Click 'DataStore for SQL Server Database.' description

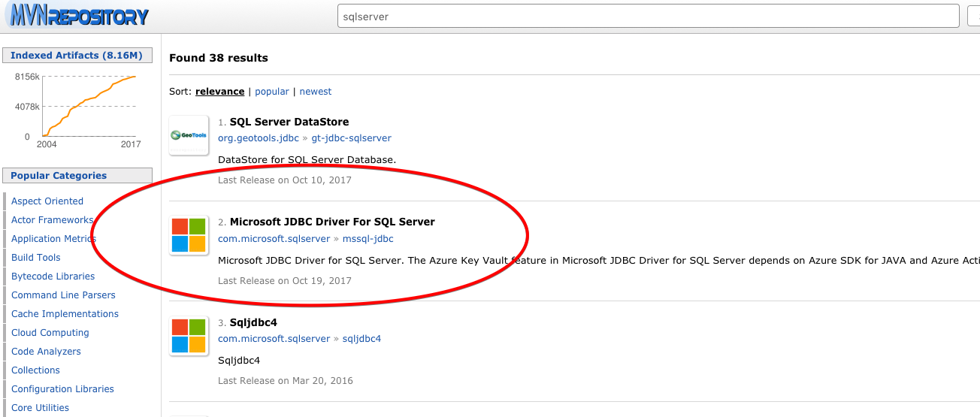point(307,160)
